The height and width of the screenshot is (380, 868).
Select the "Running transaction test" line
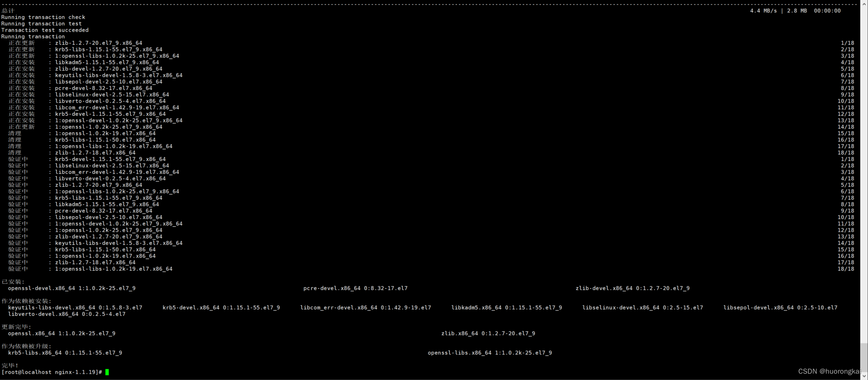tap(42, 23)
